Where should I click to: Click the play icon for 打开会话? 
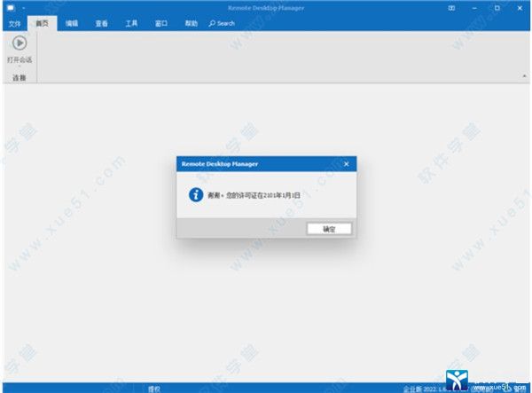(18, 43)
